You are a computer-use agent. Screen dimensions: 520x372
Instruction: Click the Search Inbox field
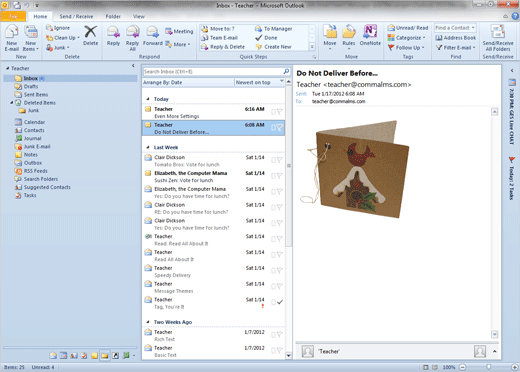(x=213, y=71)
